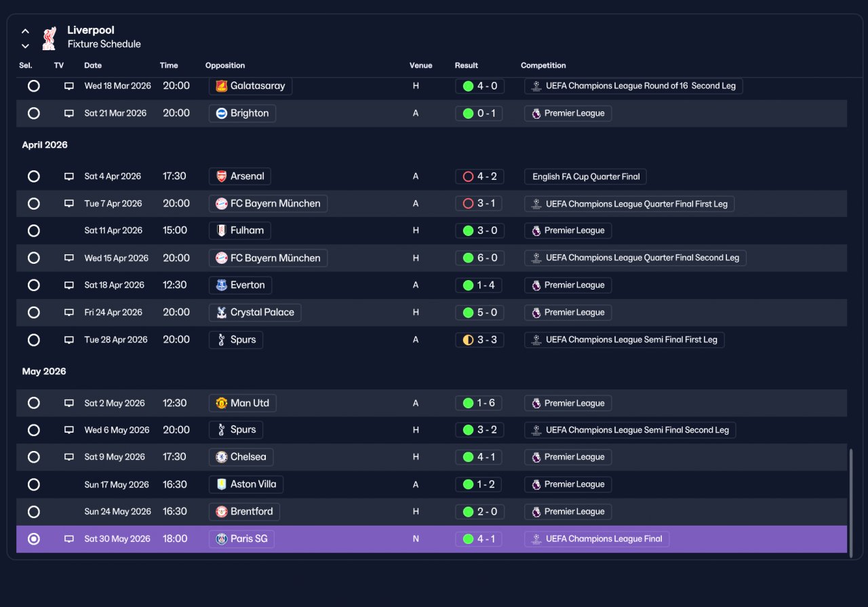Open the Crystal Palace opposition button
Viewport: 868px width, 607px height.
255,313
